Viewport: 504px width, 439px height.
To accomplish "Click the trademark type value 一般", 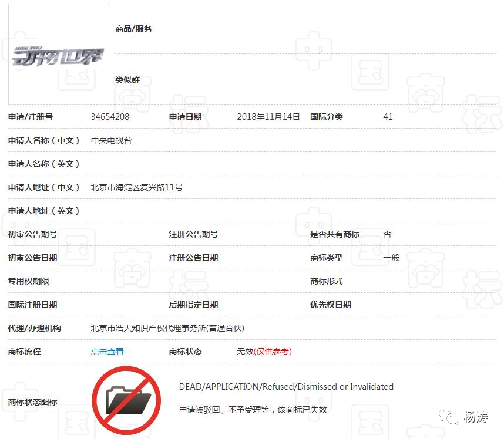I will (x=391, y=258).
